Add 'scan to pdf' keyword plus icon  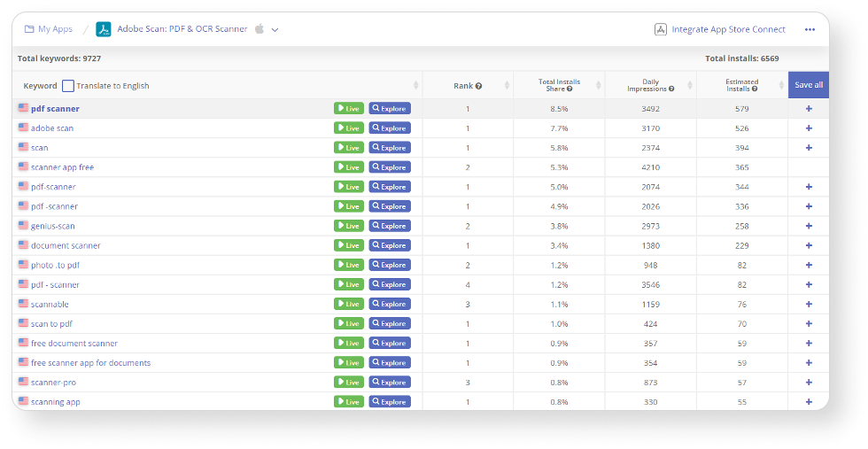click(809, 323)
